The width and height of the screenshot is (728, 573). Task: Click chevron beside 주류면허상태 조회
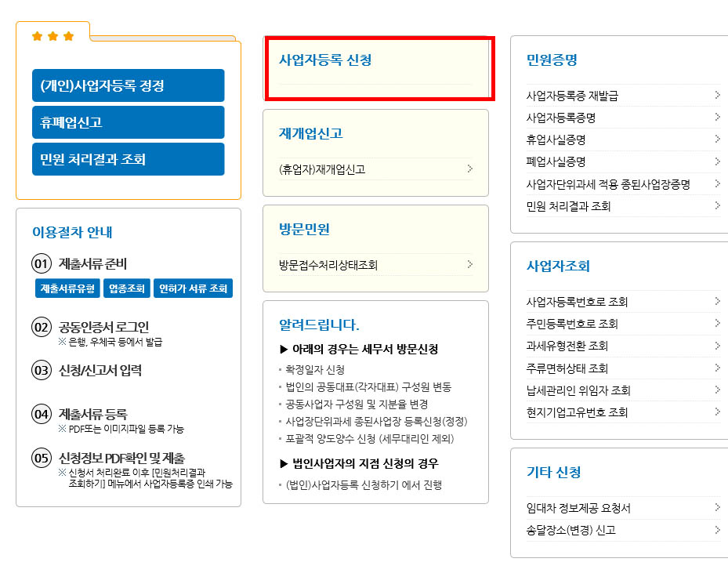pyautogui.click(x=717, y=368)
